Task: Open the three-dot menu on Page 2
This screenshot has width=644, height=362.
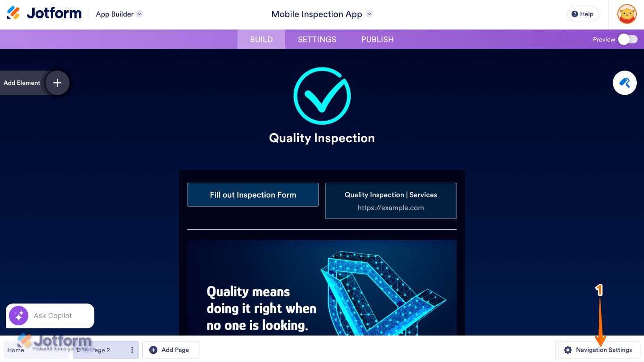Action: point(132,350)
